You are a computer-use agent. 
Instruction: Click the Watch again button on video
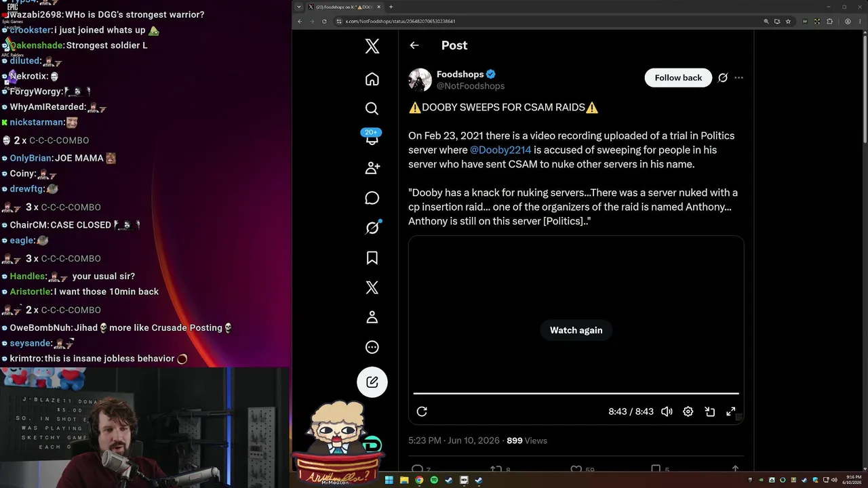[x=576, y=330]
